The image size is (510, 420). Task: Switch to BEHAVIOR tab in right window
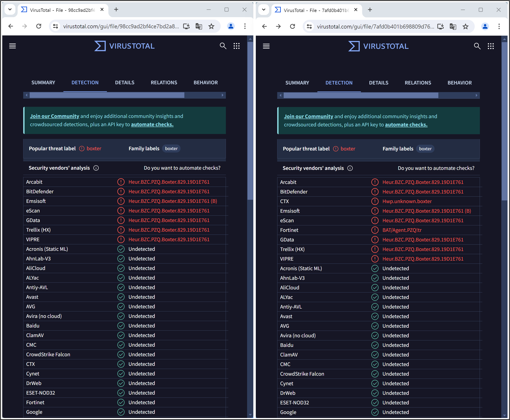coord(459,83)
